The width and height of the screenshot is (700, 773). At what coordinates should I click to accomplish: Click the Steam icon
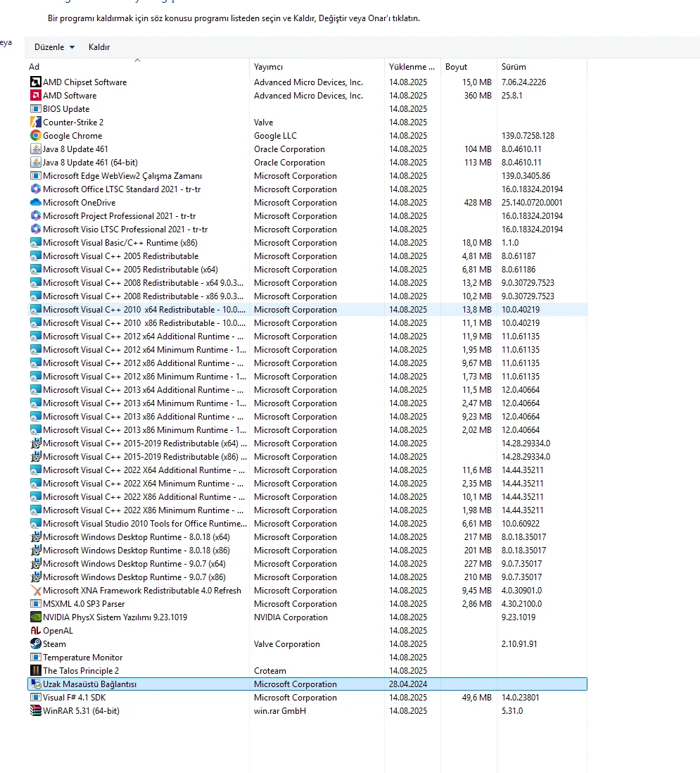point(35,644)
